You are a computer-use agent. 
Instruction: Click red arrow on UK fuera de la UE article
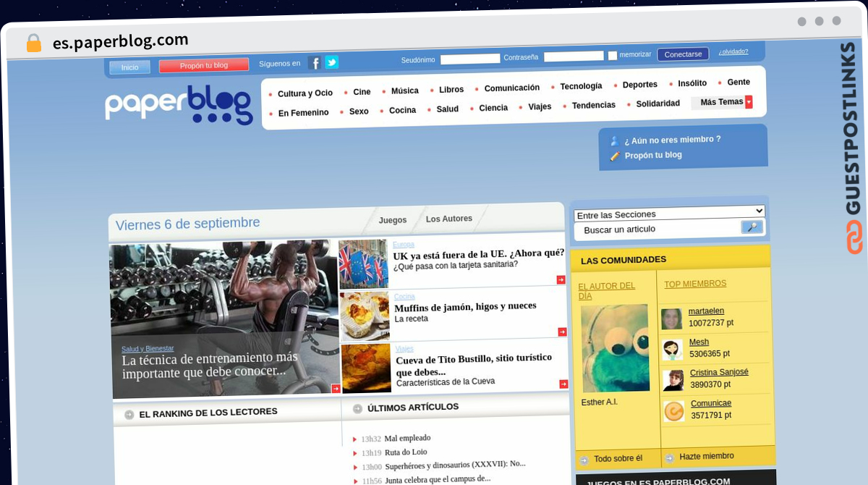click(561, 279)
